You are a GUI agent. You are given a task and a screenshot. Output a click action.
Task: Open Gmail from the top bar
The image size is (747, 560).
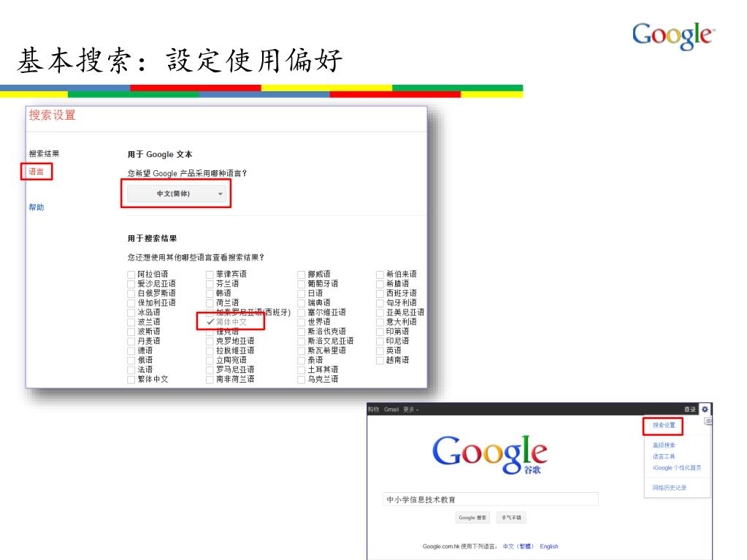click(x=391, y=410)
